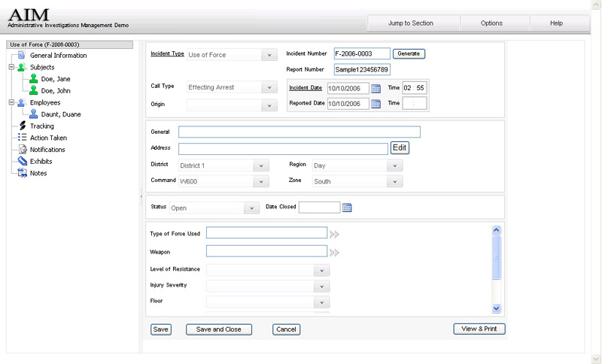Open the Incident Date calendar picker
This screenshot has width=602, height=364.
point(376,88)
